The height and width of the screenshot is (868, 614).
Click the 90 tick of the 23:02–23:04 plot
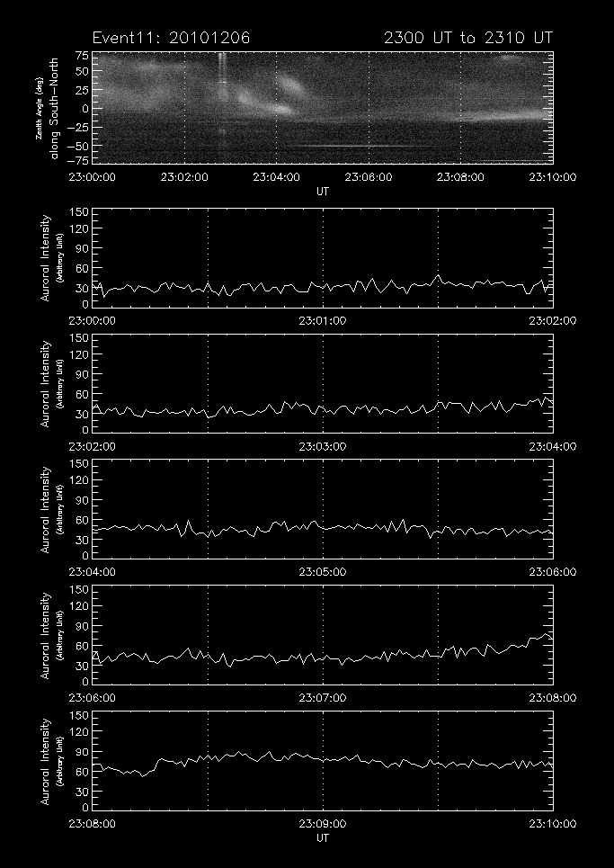[82, 374]
